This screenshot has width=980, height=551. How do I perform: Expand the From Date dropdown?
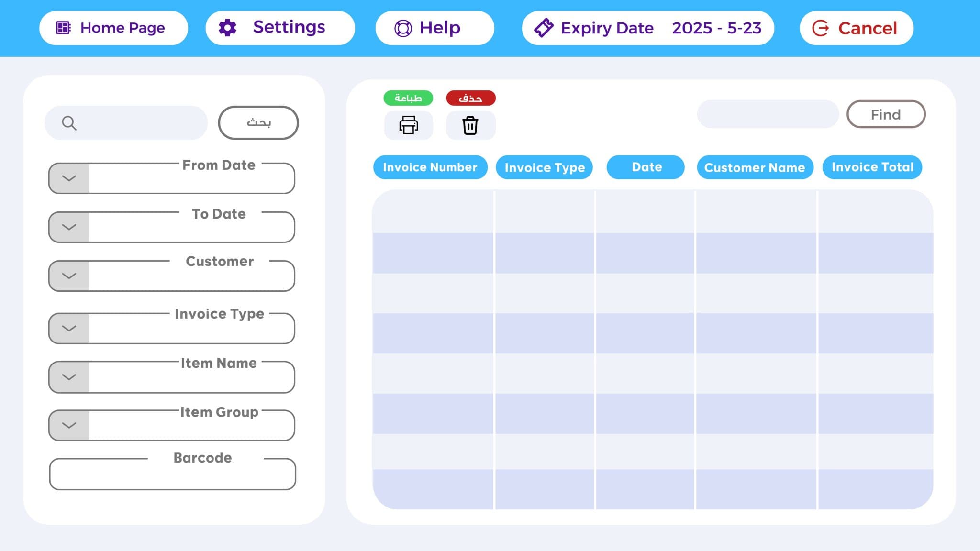click(69, 178)
